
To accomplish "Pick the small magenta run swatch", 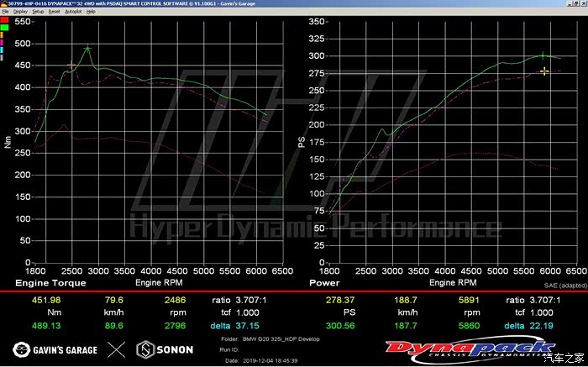I will tap(3, 41).
